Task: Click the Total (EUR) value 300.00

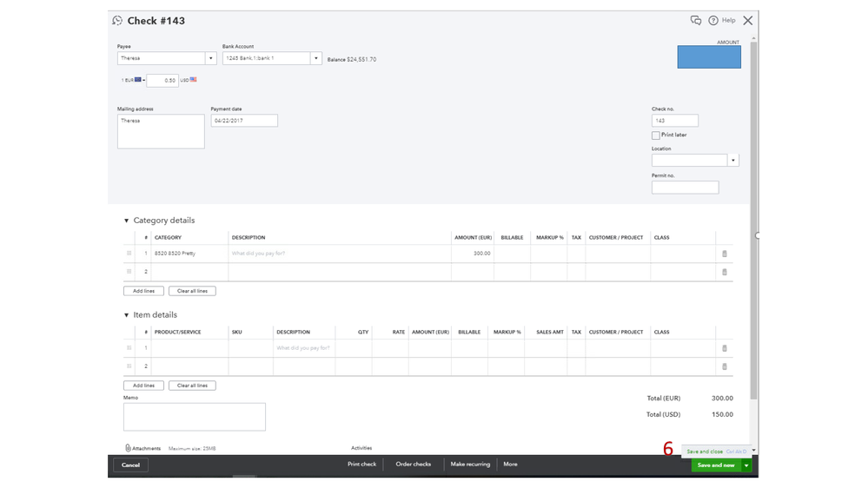Action: (722, 399)
